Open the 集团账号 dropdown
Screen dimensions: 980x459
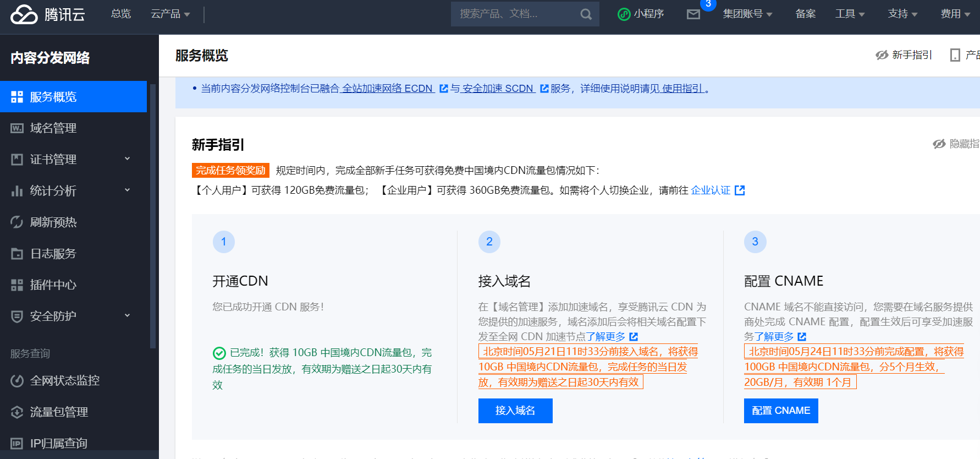(747, 14)
